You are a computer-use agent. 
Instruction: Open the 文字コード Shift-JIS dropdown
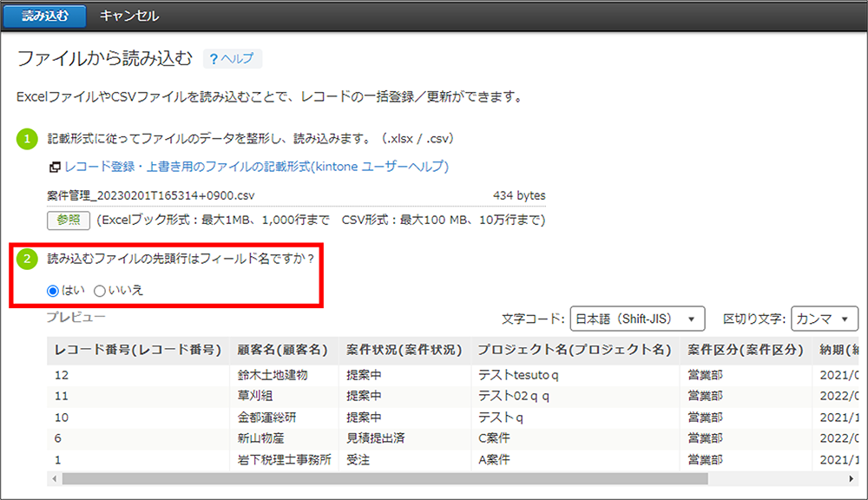637,319
